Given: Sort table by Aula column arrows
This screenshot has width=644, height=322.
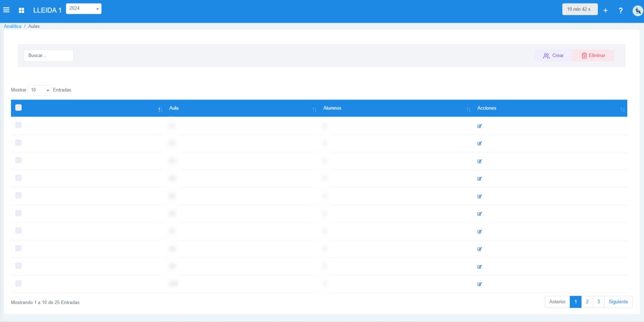Looking at the screenshot, I should [x=314, y=109].
